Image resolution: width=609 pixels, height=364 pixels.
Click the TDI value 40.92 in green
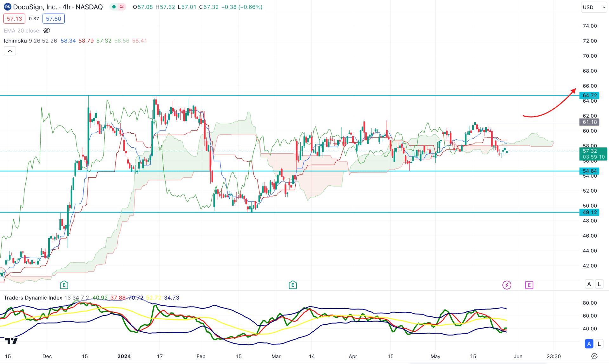point(100,298)
